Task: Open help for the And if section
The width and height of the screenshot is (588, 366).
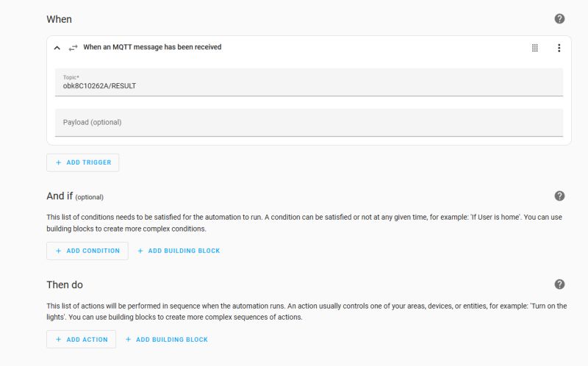Action: 559,195
